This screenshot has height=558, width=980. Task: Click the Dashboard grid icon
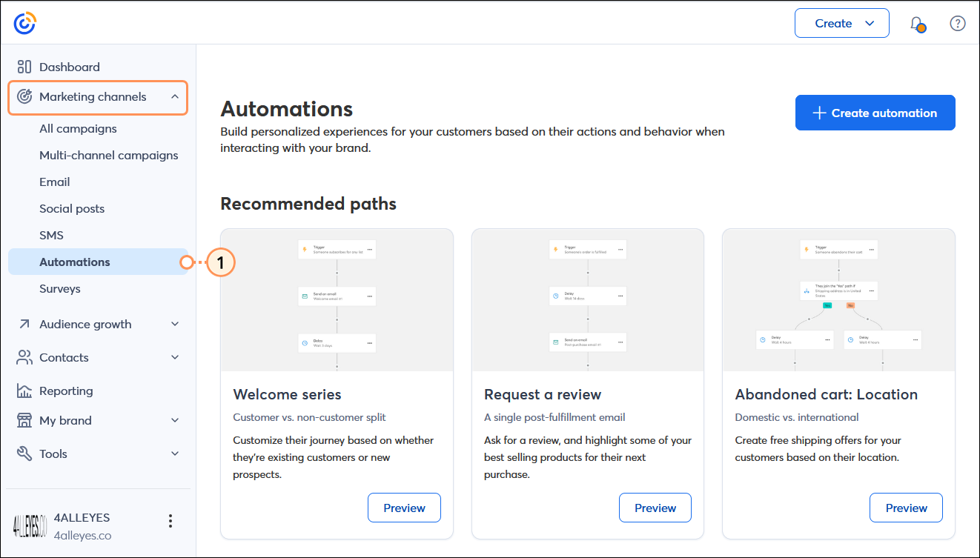pos(24,67)
